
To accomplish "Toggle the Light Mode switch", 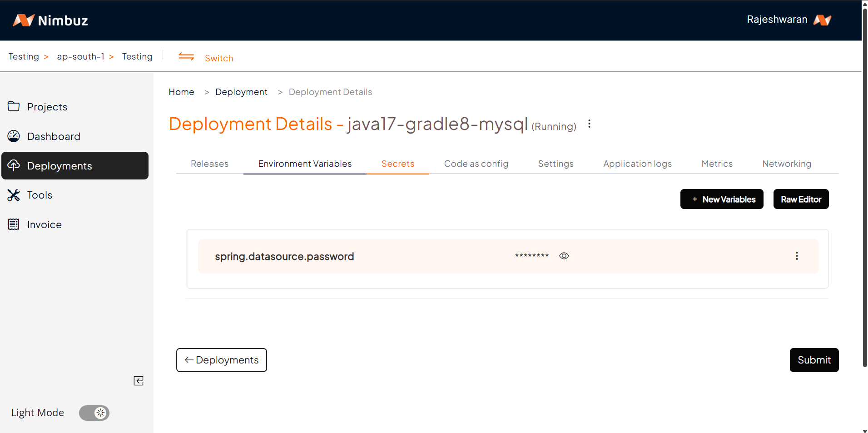I will point(94,413).
